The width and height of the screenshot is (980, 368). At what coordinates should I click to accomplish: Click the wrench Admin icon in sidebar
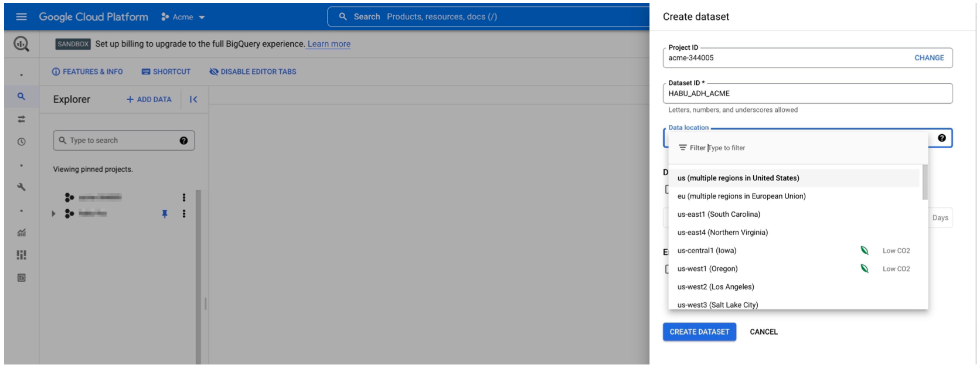[x=21, y=187]
